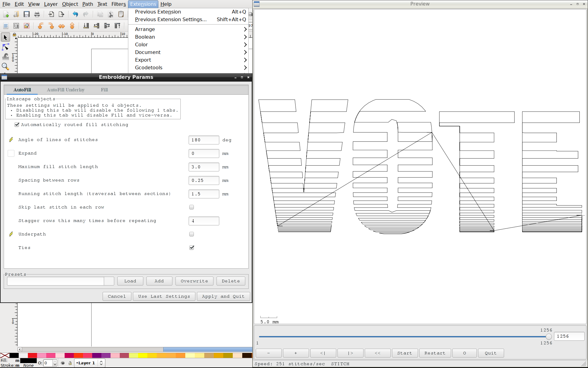Pick the dark purple palette swatch

[x=96, y=356]
